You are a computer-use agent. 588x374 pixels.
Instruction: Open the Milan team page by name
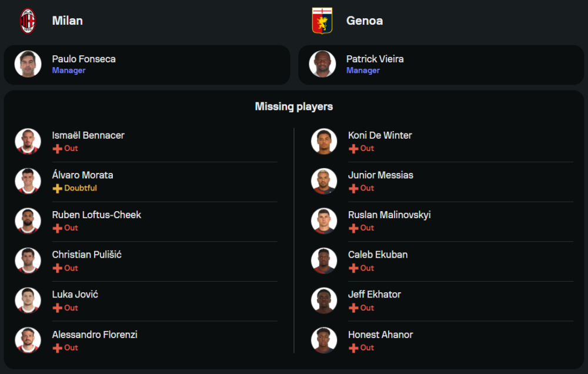(x=67, y=21)
